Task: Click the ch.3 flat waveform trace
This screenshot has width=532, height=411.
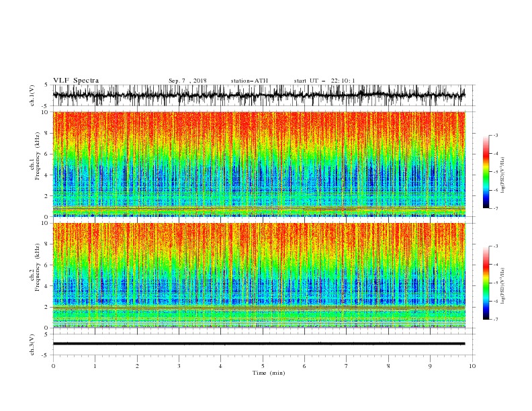Action: pos(259,344)
